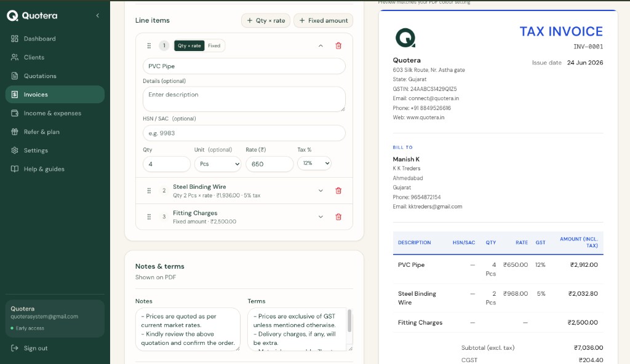The height and width of the screenshot is (364, 630).
Task: Click the Dashboard grid icon
Action: point(15,39)
